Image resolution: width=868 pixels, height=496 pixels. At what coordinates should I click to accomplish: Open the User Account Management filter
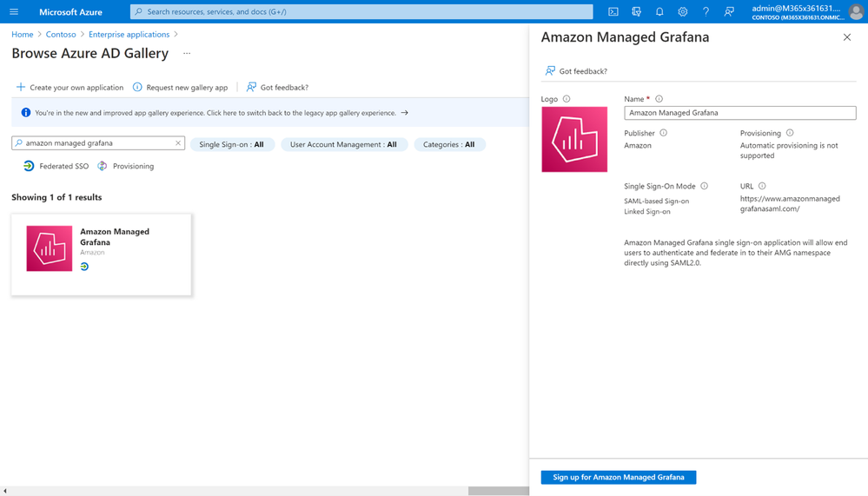[x=344, y=144]
